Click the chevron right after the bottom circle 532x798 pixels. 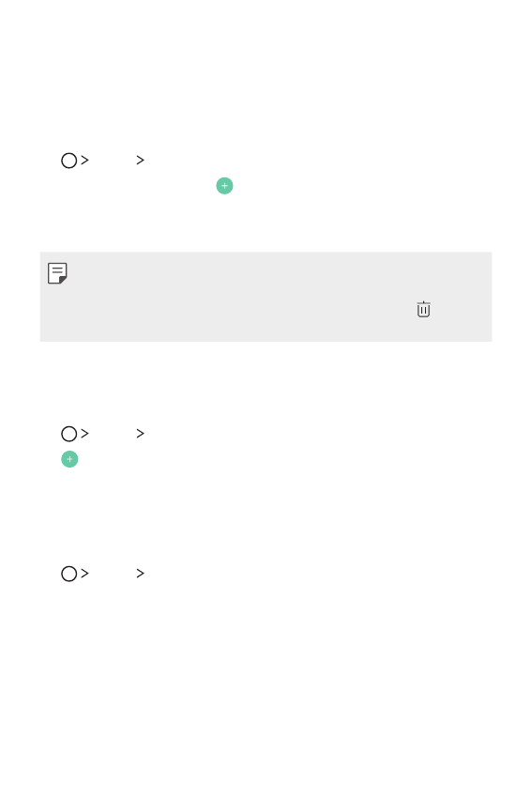tap(85, 574)
